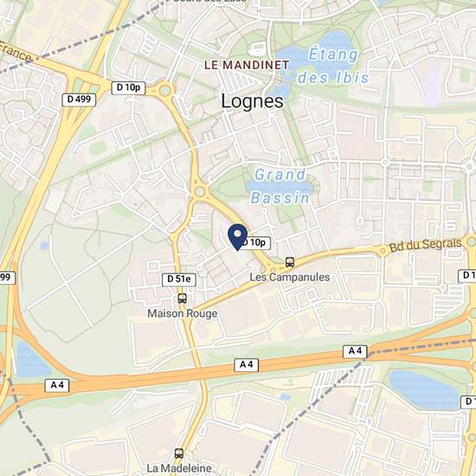
Task: Select the Les Campanules bus stop icon
Action: pyautogui.click(x=290, y=261)
